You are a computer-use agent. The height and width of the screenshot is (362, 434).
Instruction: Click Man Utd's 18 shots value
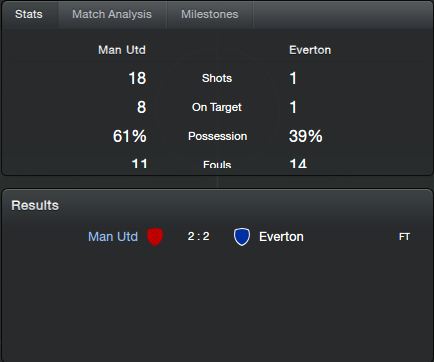click(x=137, y=78)
